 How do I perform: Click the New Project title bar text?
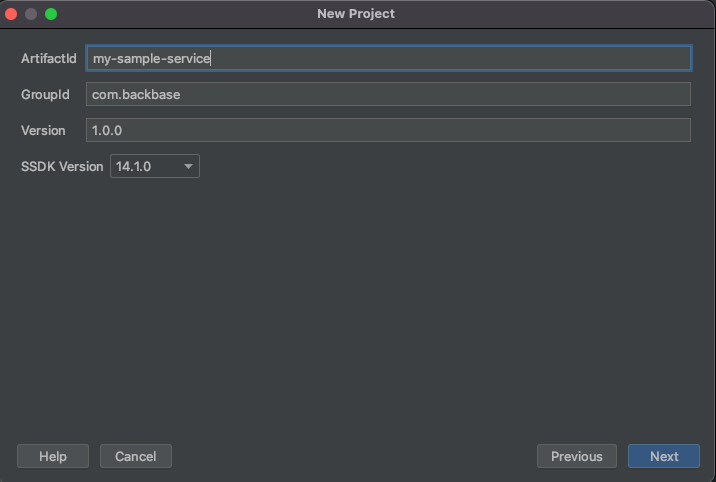tap(356, 14)
